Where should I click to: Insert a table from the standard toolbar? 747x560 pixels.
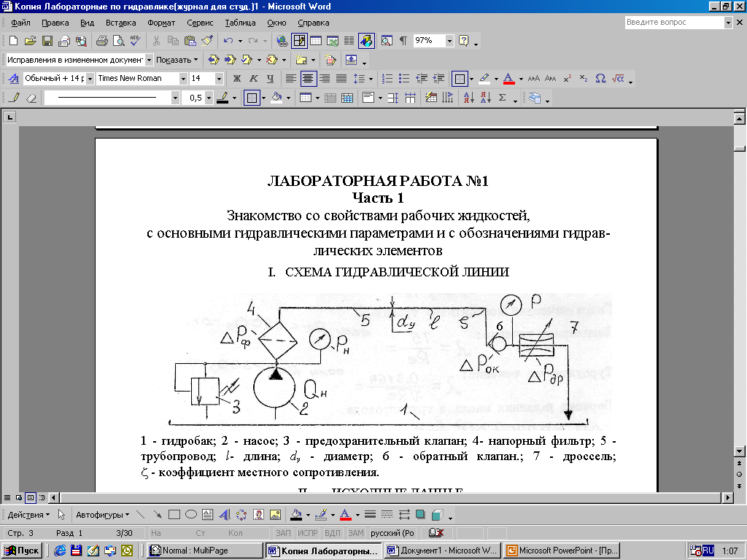point(315,41)
